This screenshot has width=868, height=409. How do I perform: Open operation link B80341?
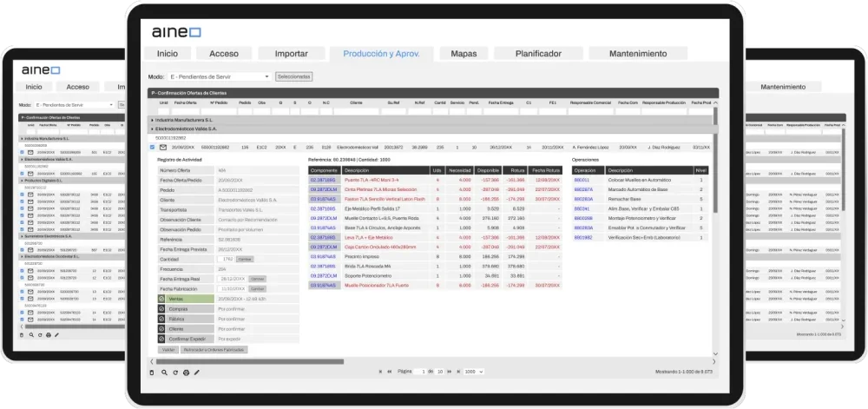point(582,208)
